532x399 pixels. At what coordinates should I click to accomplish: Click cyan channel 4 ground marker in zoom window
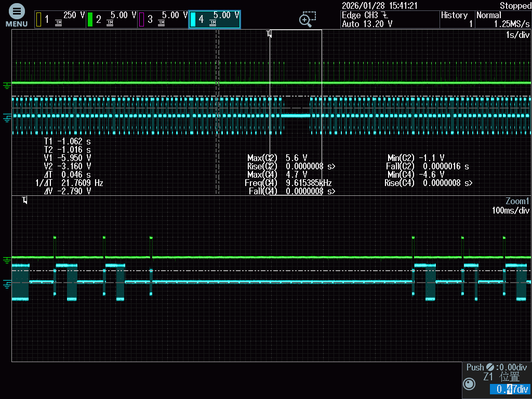point(7,284)
